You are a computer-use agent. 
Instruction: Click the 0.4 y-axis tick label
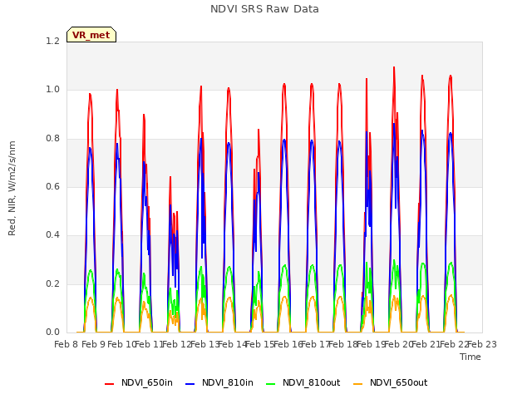pyautogui.click(x=53, y=235)
